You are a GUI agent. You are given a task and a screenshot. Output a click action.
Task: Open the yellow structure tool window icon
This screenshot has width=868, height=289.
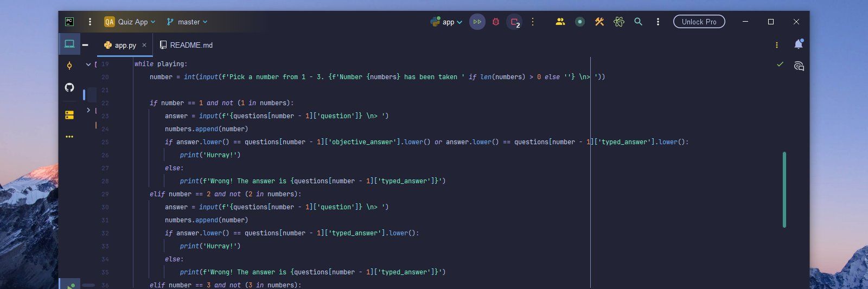tap(69, 115)
